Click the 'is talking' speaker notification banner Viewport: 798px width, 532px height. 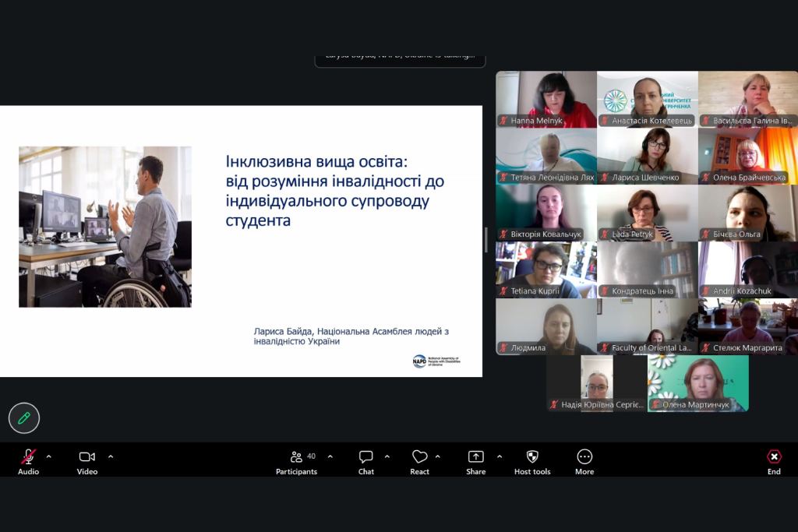click(400, 61)
